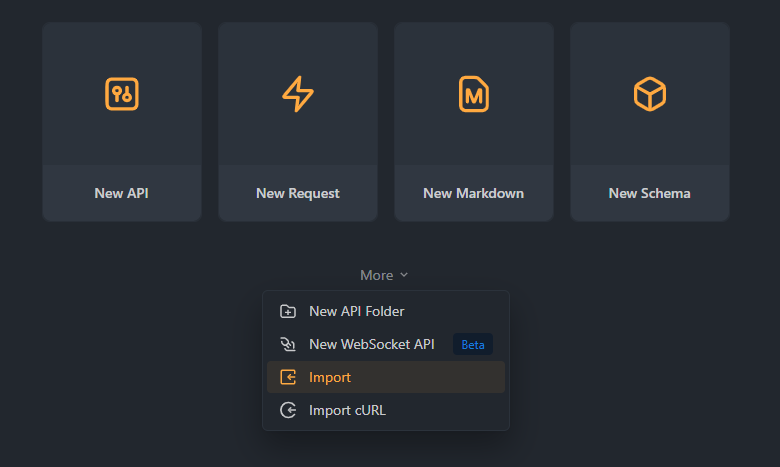Click the lightning bolt New Request icon
Viewport: 780px width, 467px height.
(298, 94)
